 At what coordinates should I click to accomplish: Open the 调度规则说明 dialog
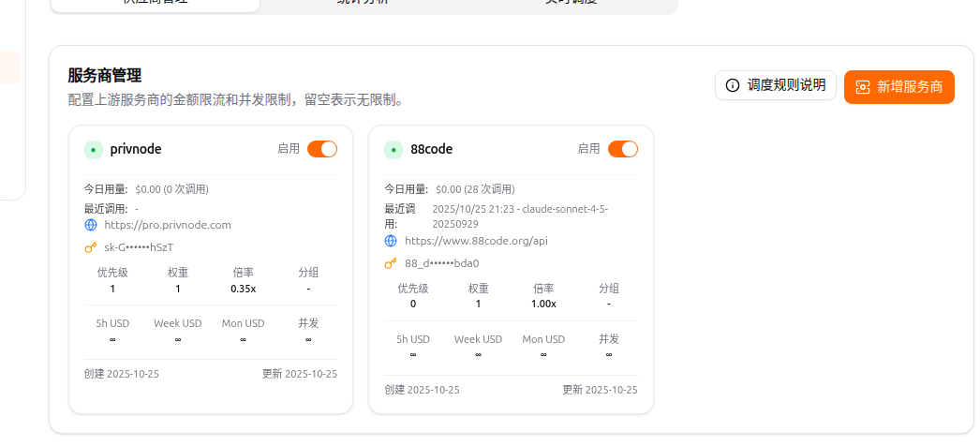click(x=776, y=85)
